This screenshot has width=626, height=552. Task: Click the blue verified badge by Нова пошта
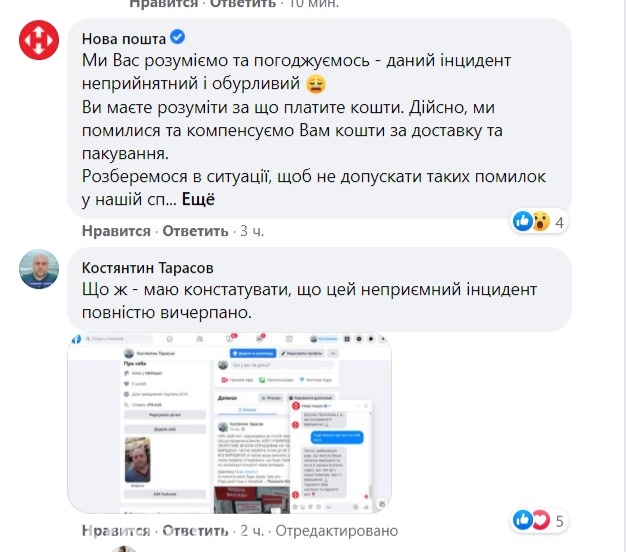[x=177, y=37]
